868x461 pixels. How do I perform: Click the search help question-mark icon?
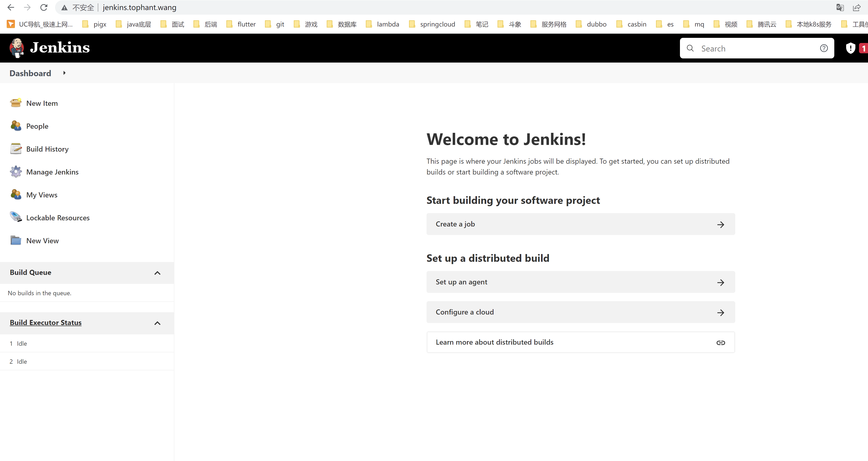tap(823, 48)
